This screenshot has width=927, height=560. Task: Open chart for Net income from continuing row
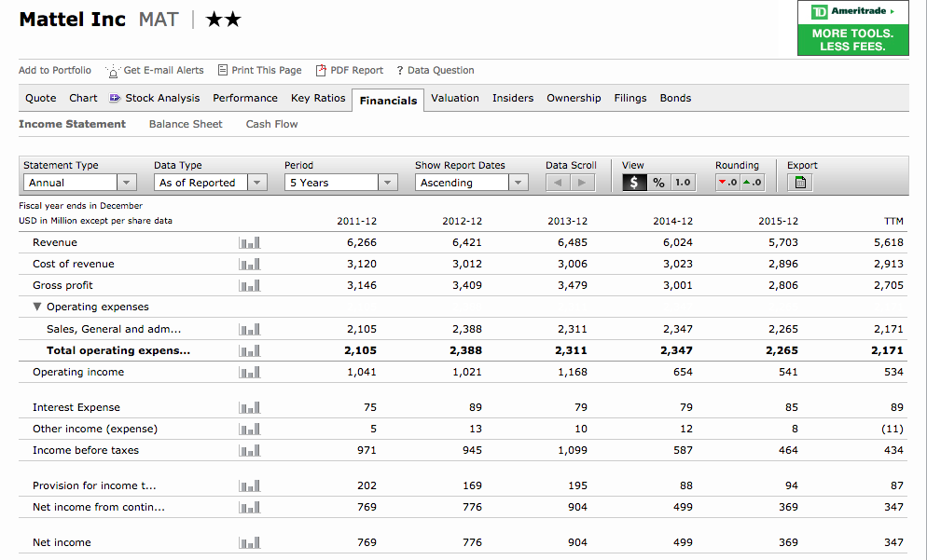[250, 507]
